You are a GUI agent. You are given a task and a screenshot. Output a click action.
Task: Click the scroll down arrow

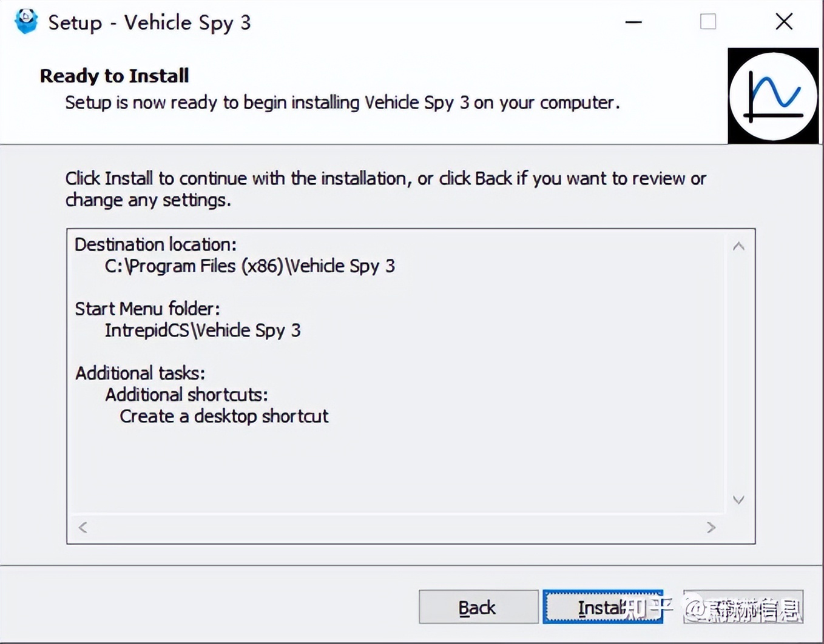pos(738,500)
